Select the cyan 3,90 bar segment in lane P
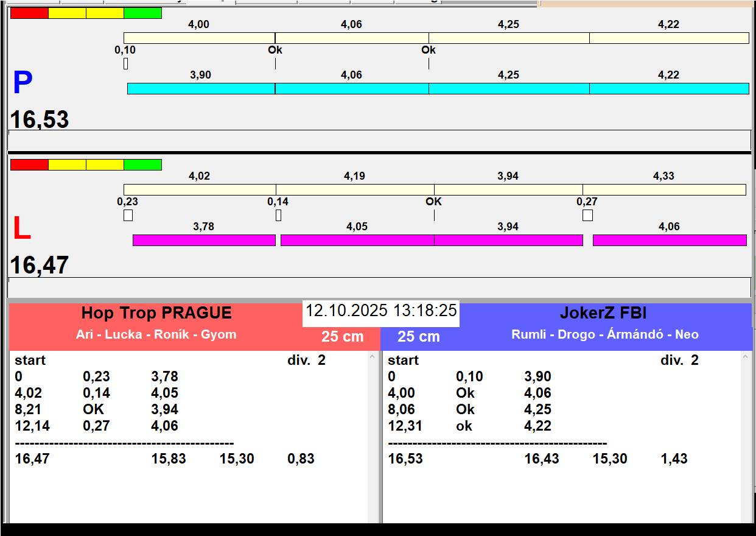Image resolution: width=756 pixels, height=536 pixels. (201, 88)
